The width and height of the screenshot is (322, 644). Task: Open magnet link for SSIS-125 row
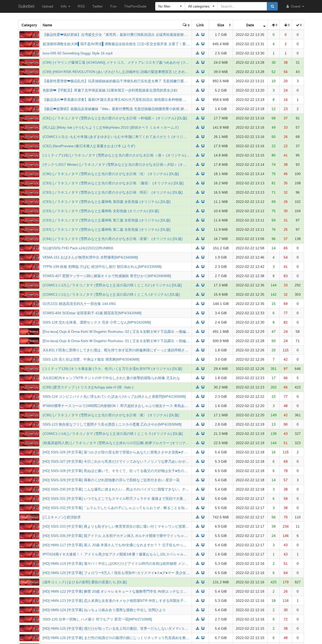(203, 359)
